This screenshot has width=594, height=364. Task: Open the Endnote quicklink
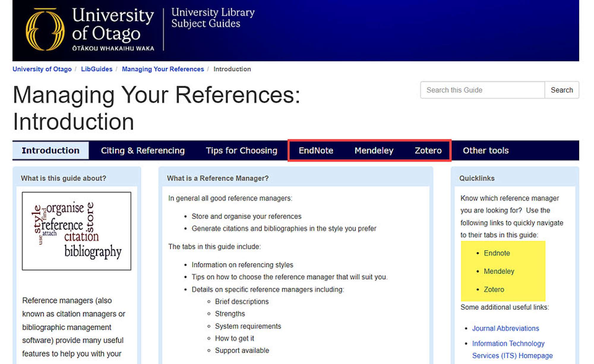[x=497, y=253]
